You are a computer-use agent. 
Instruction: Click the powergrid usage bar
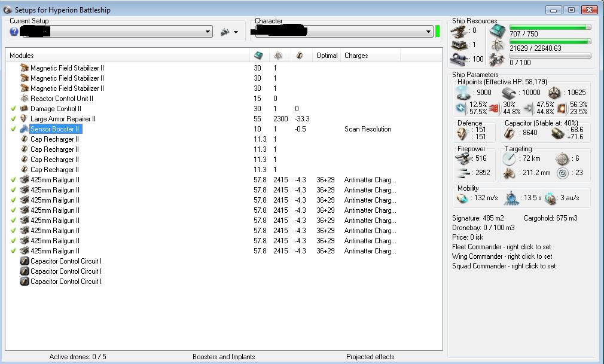[x=550, y=42]
